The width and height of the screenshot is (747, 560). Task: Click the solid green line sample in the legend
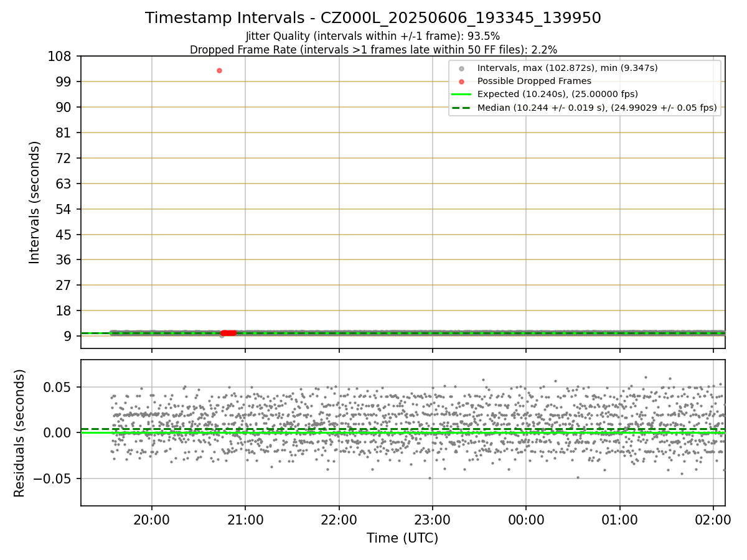point(461,95)
